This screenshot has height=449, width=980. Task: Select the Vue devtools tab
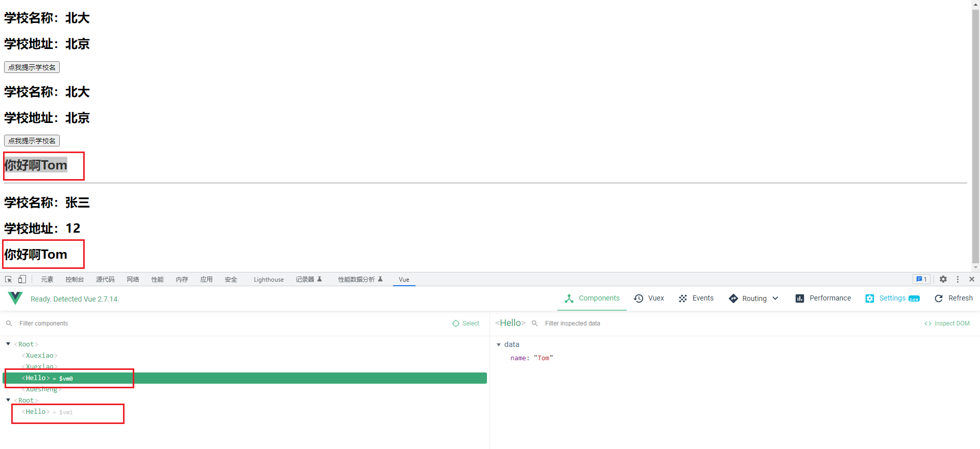[x=404, y=280]
